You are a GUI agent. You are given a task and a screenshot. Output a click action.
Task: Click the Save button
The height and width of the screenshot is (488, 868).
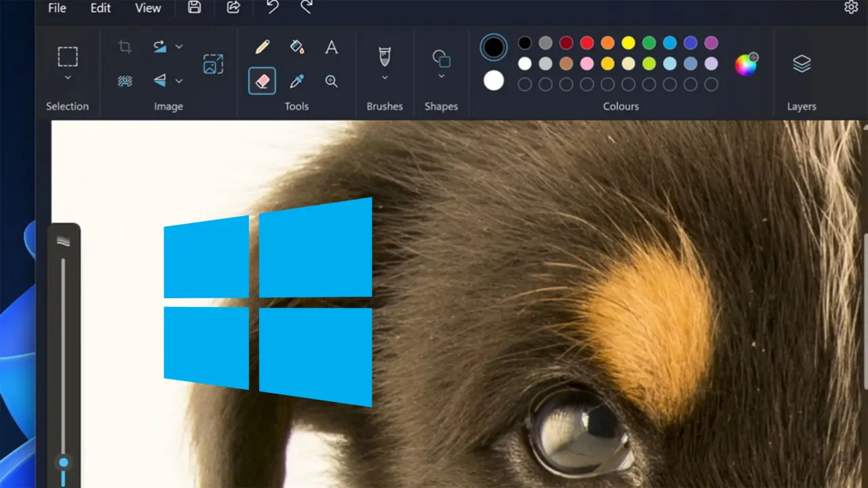coord(195,7)
